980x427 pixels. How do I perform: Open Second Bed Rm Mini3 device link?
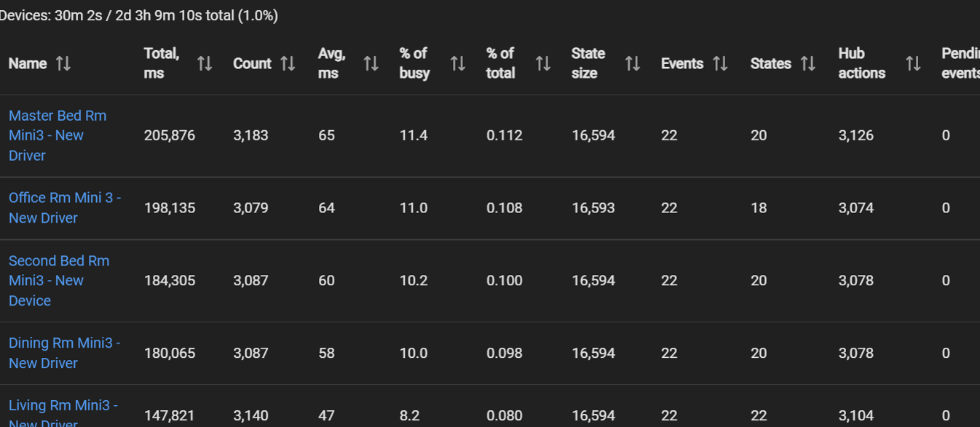tap(59, 280)
